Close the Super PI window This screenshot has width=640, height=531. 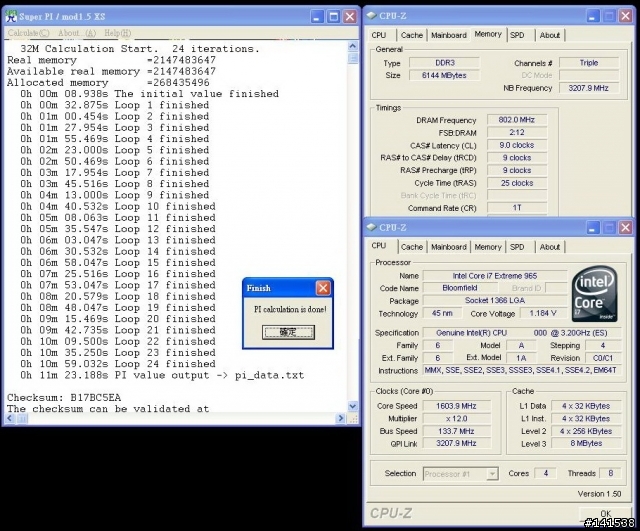coord(350,16)
